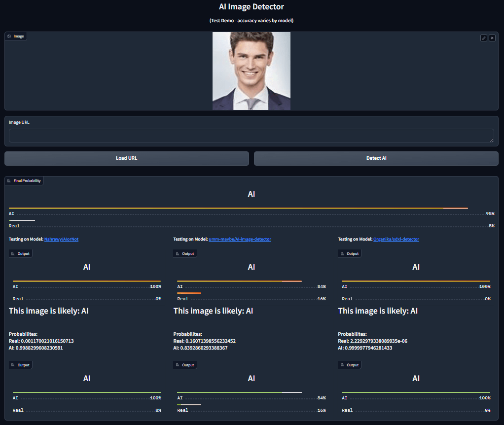Run detection with the Detect AI button
The image size is (504, 425).
(376, 158)
